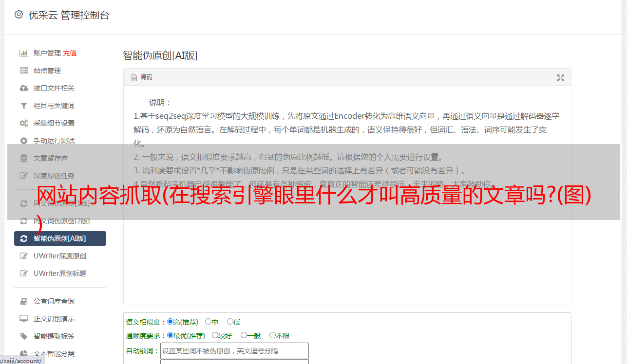This screenshot has width=627, height=364.
Task: Toggle 源码 source view in editor toolbar
Action: [142, 77]
